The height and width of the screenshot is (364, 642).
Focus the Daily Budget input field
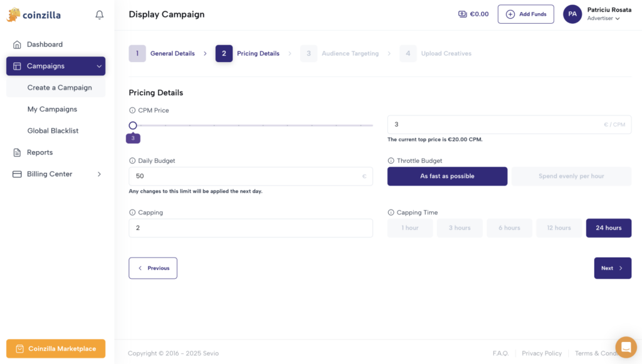(251, 176)
